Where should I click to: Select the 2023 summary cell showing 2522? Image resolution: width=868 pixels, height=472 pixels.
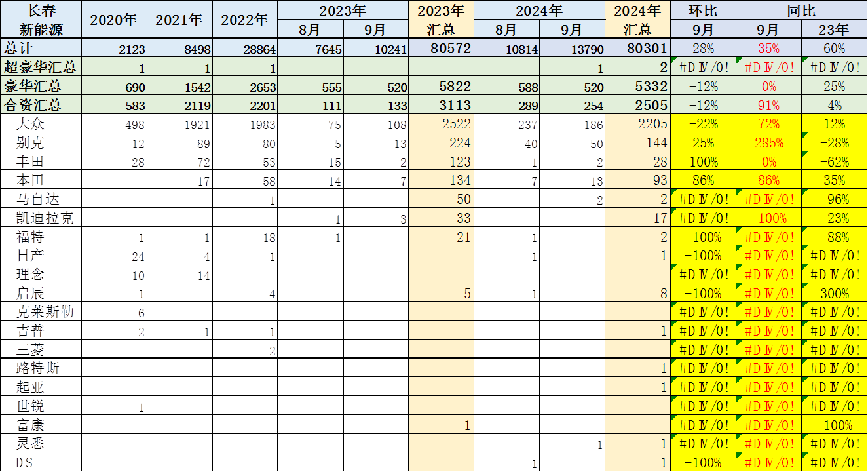coord(441,124)
